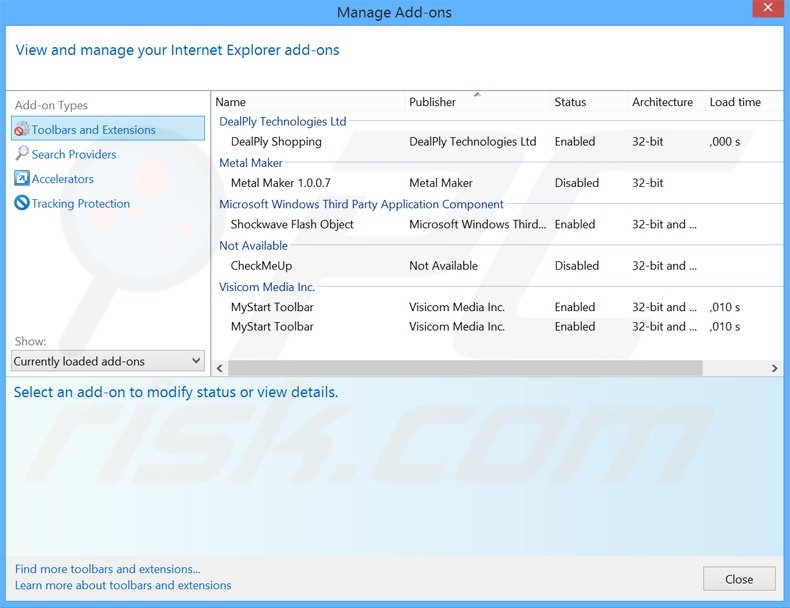Sort the list by Load time column

735,102
